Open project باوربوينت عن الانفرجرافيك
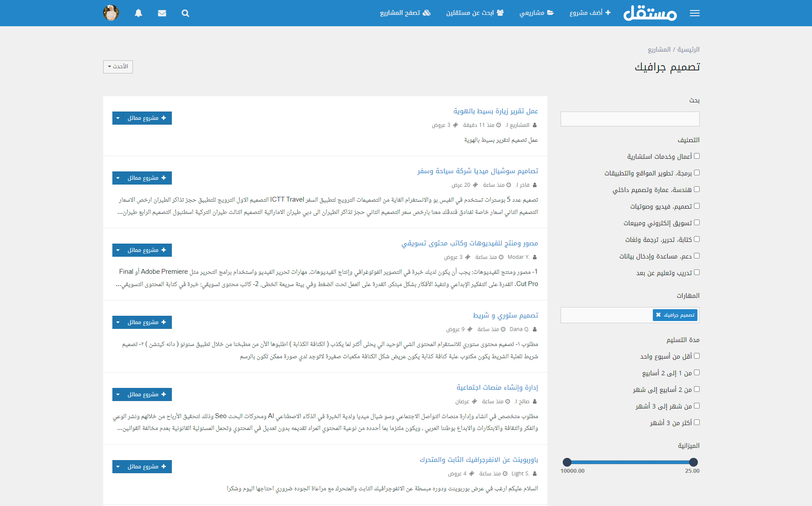812x506 pixels. [x=479, y=460]
